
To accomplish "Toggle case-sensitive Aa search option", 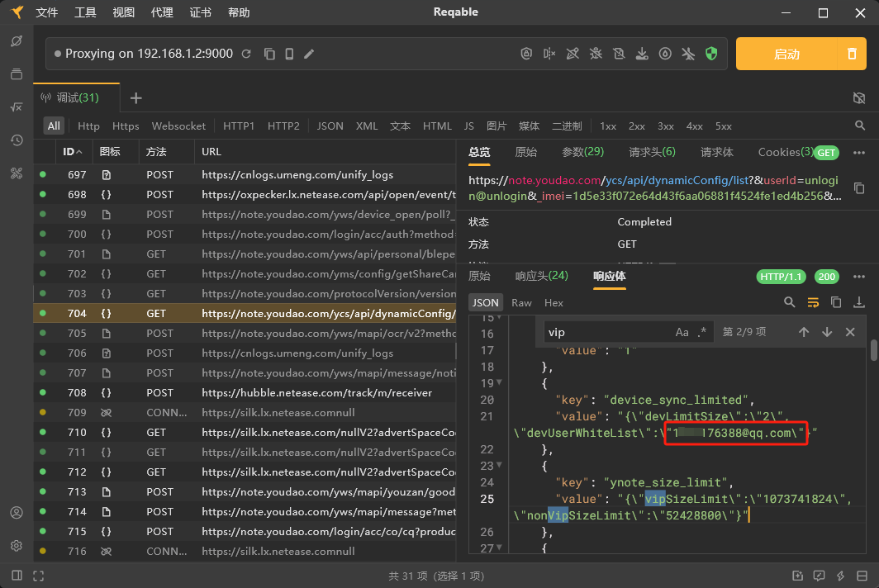I will coord(682,332).
